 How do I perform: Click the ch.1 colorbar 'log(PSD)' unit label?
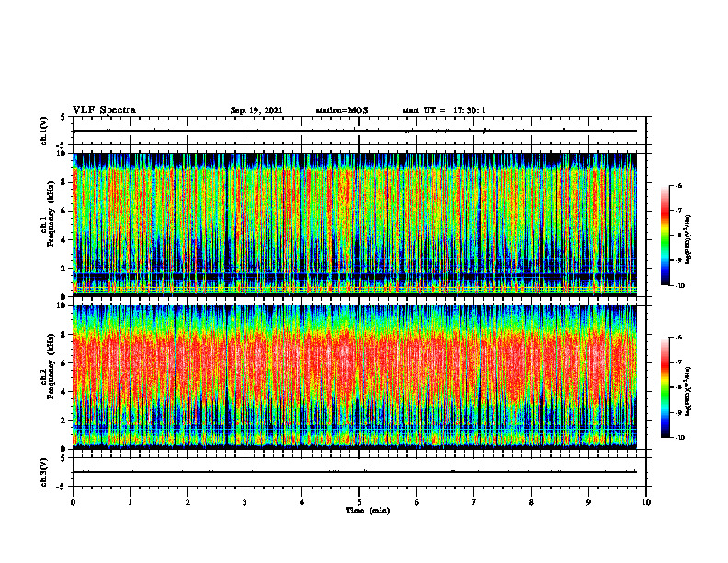click(688, 240)
